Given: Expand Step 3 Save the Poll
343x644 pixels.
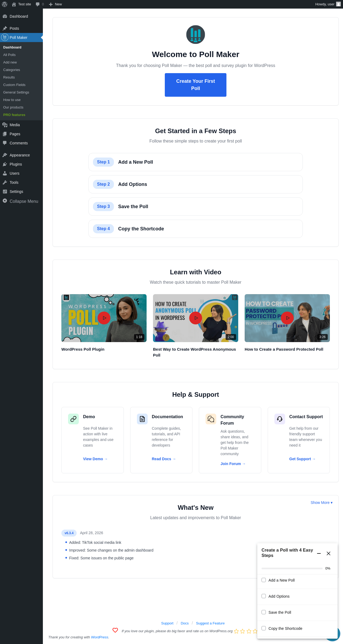Looking at the screenshot, I should pos(196,207).
